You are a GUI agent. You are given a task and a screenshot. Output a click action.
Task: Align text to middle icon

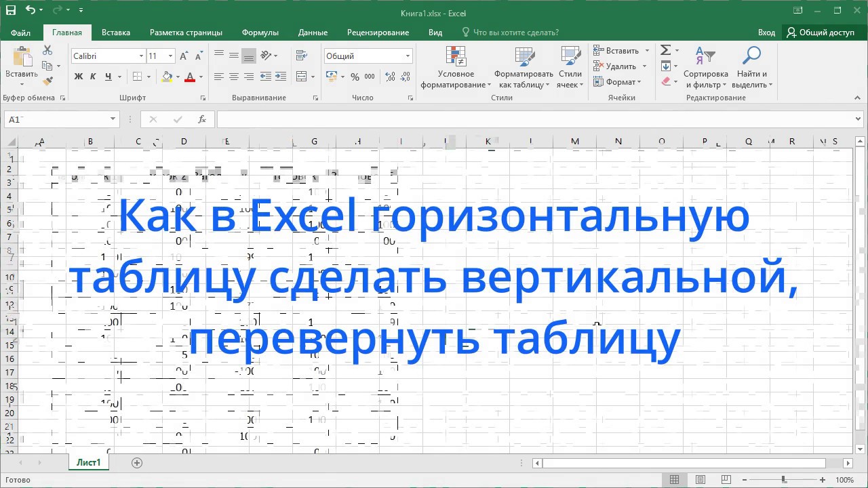click(234, 56)
